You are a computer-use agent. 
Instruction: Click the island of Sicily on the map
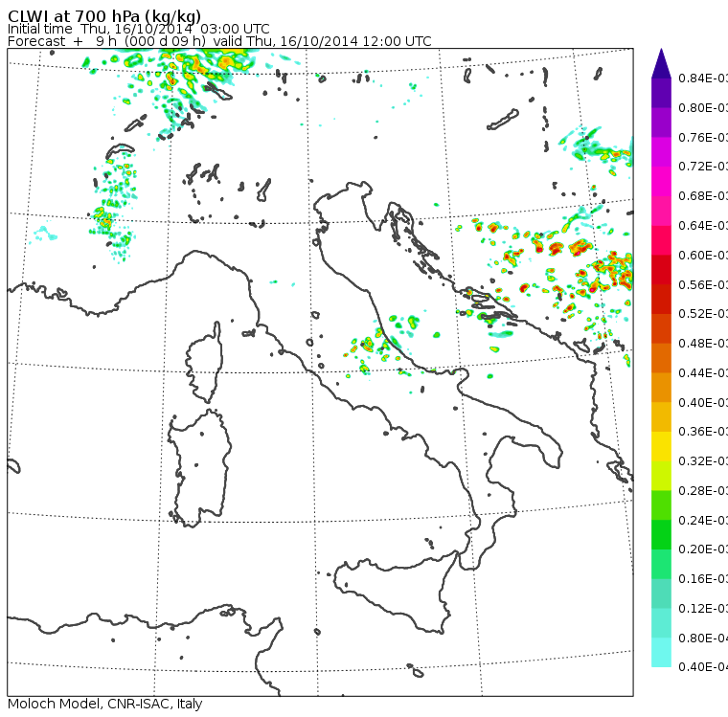395,592
